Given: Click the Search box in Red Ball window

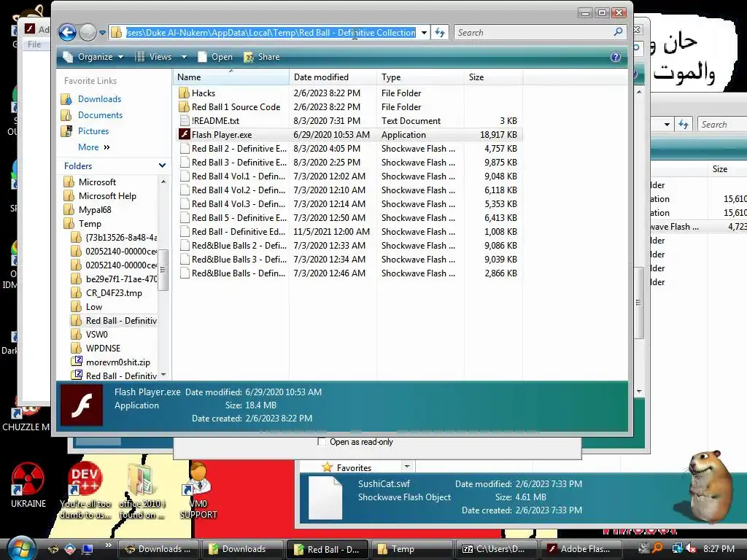Looking at the screenshot, I should point(533,32).
